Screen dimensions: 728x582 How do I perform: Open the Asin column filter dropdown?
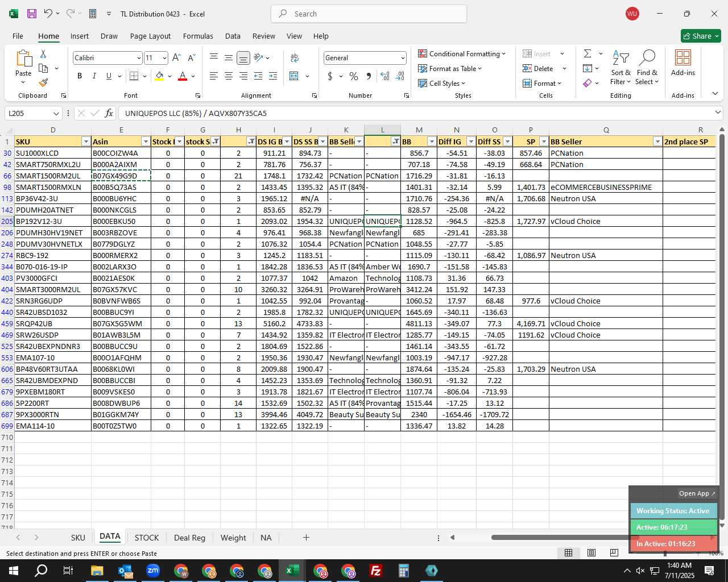pos(146,142)
